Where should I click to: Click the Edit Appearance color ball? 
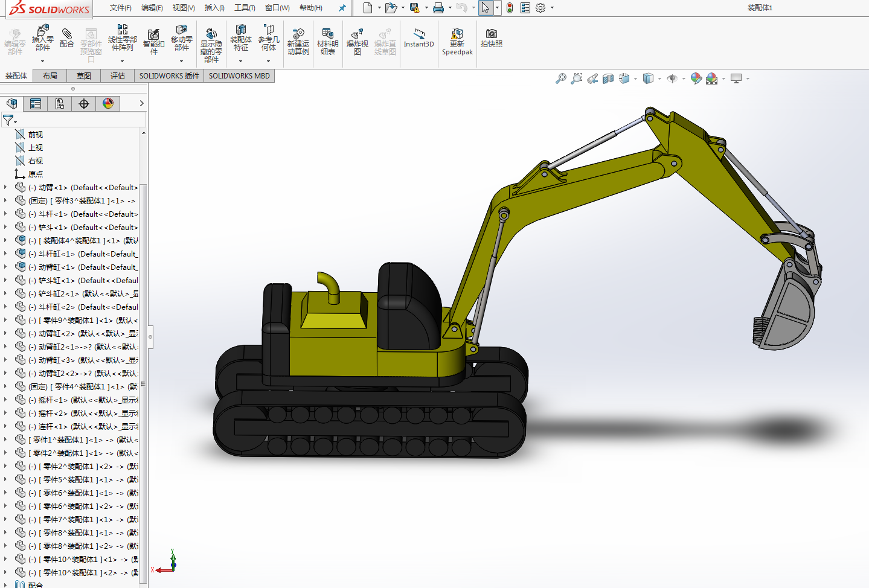click(x=696, y=78)
